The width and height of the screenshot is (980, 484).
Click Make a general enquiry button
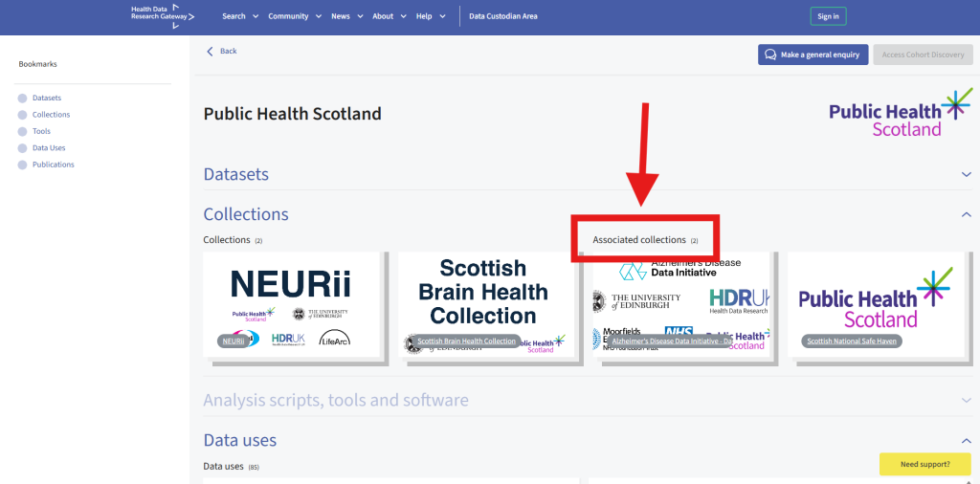(813, 55)
